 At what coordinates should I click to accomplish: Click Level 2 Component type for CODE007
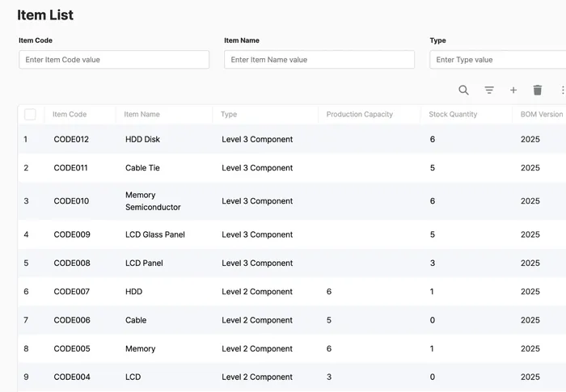(x=257, y=292)
